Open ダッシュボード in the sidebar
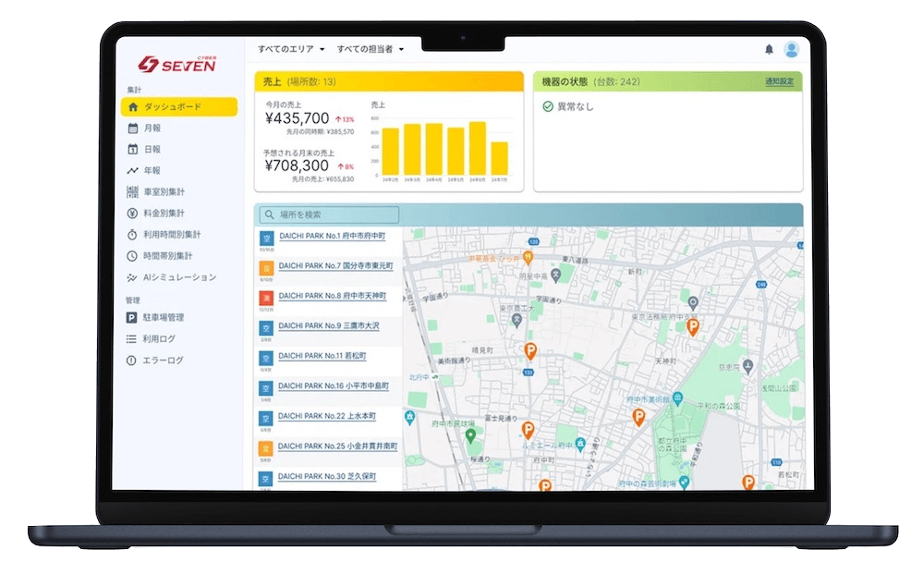Viewport: 924px width, 575px height. pos(178,107)
